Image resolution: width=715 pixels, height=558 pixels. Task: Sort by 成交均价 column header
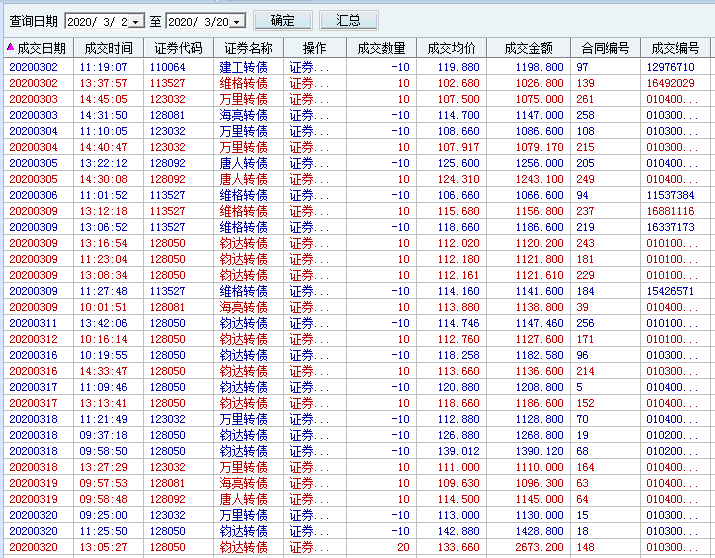[451, 48]
